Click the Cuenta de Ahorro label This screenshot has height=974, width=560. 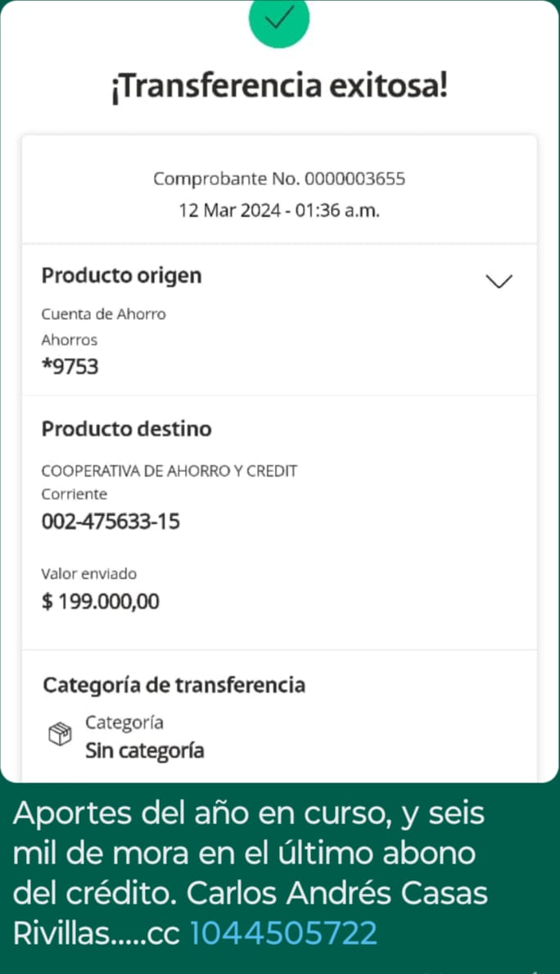[x=103, y=314]
